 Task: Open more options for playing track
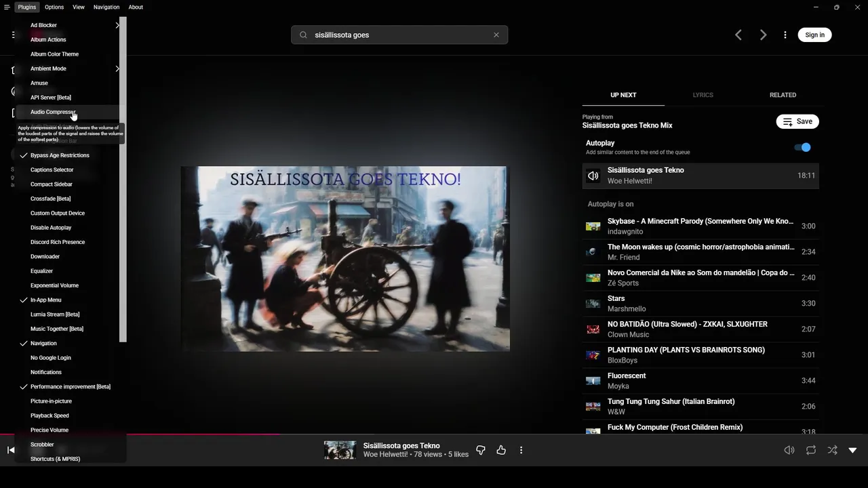[x=521, y=450]
